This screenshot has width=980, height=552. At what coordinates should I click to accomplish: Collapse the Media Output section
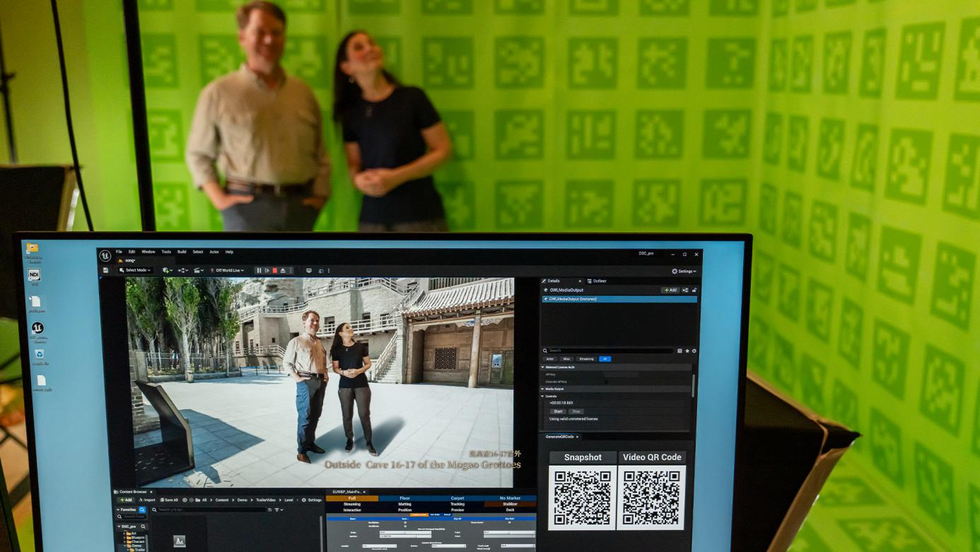point(543,389)
